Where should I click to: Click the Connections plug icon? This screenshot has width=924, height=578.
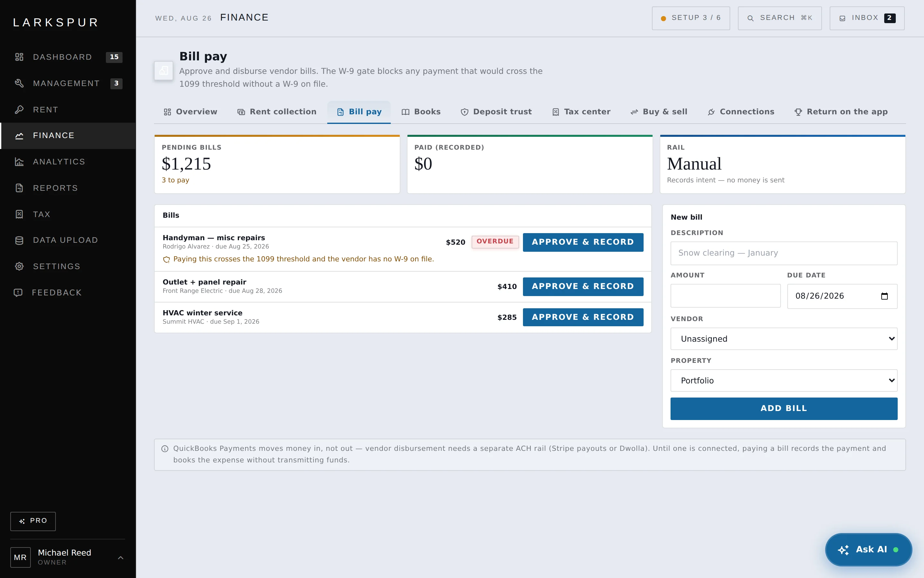point(711,112)
